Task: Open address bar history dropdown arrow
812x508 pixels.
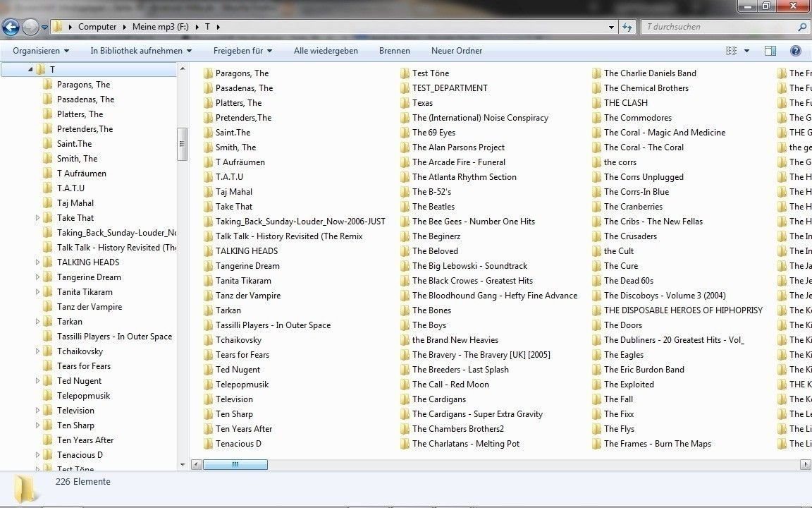Action: coord(612,27)
